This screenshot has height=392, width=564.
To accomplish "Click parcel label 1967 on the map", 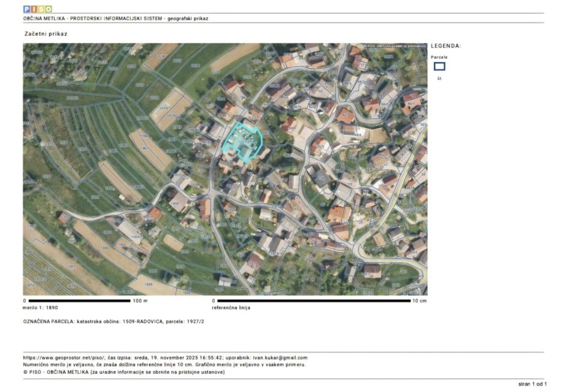I will 145,149.
